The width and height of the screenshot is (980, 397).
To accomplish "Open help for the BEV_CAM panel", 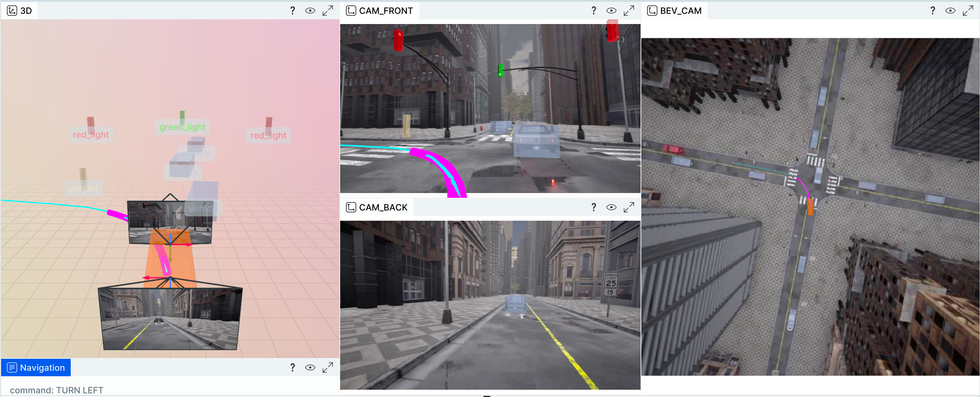I will (933, 11).
